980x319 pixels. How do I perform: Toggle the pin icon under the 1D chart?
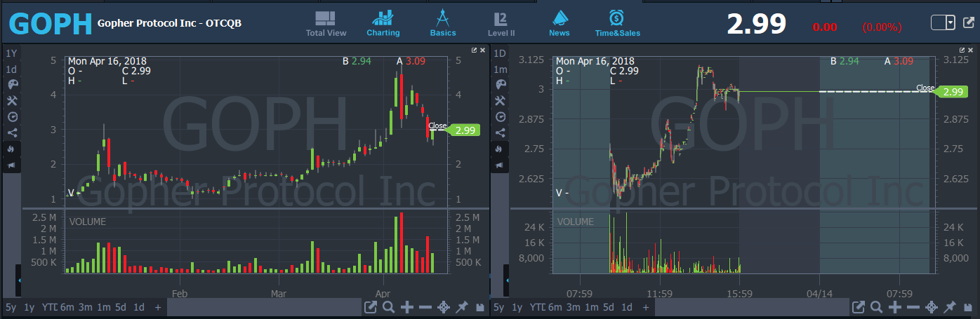click(950, 307)
